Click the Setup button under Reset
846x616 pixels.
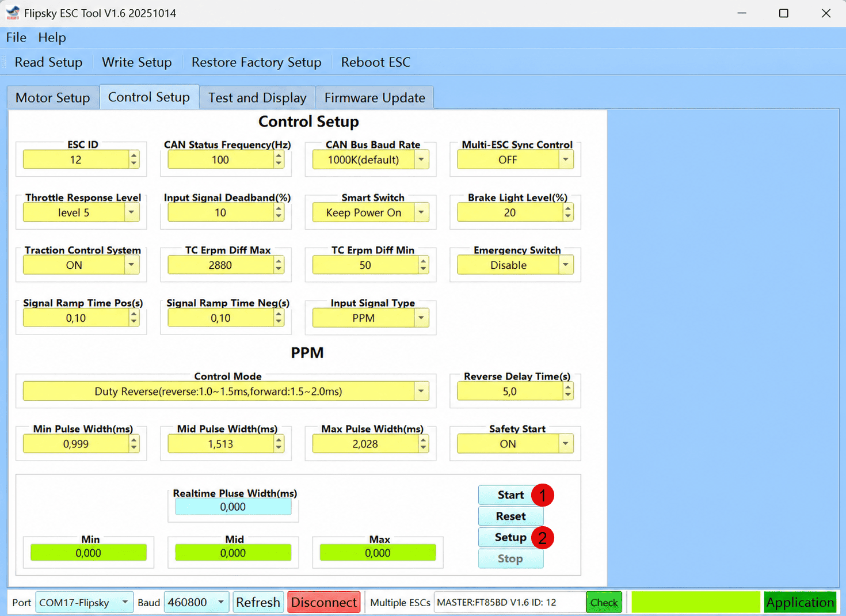click(510, 538)
